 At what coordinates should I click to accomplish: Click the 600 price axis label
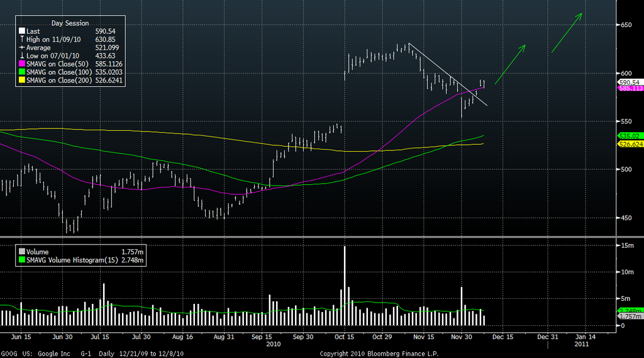click(626, 73)
